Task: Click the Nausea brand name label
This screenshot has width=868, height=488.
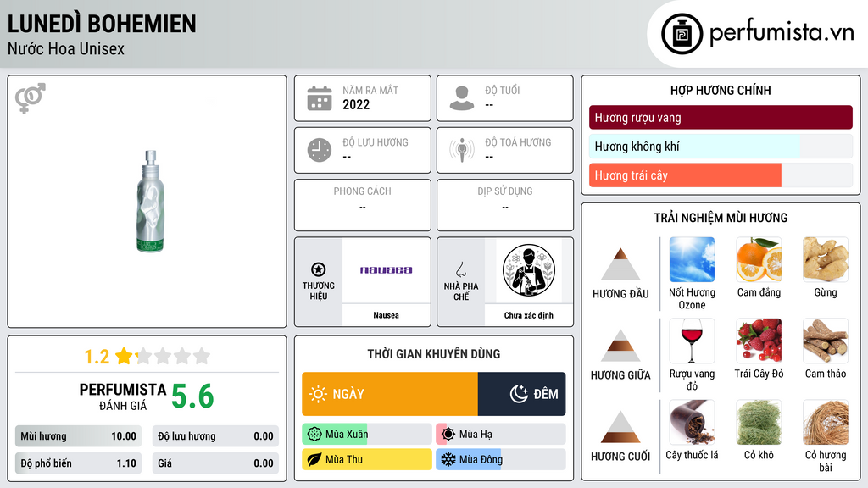Action: (x=386, y=315)
